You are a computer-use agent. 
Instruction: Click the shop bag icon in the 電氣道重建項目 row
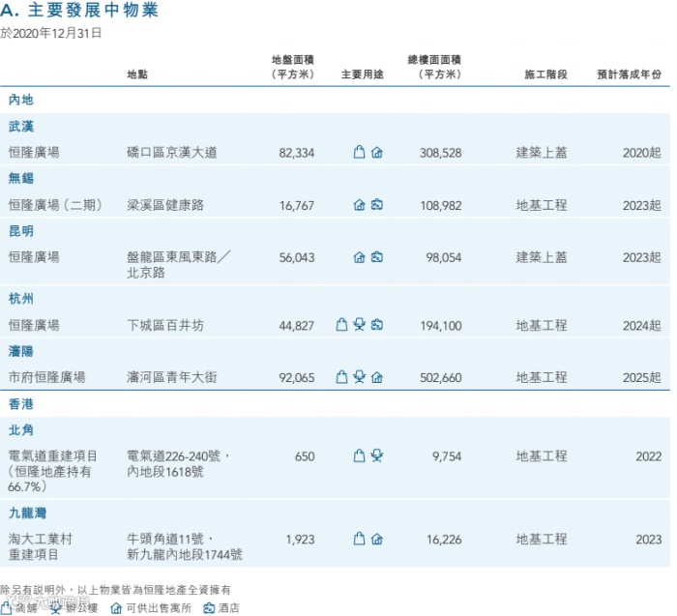359,455
